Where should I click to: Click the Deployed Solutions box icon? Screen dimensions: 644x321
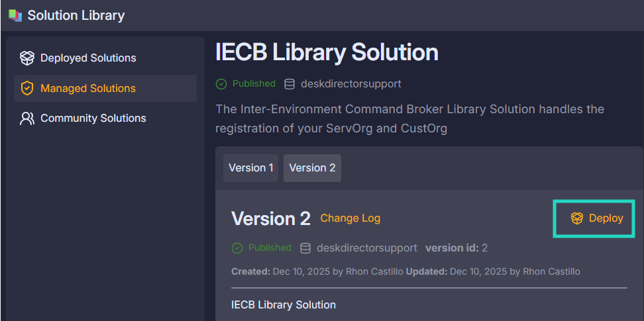27,58
